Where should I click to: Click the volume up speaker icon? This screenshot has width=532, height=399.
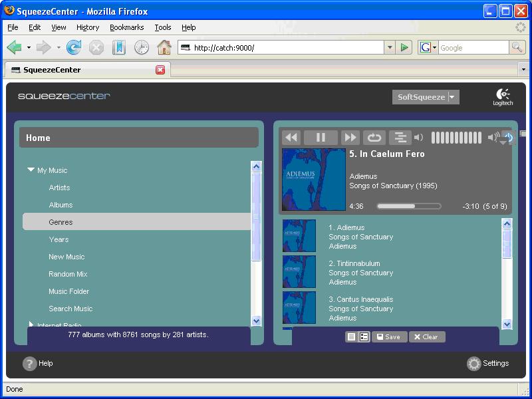(493, 138)
